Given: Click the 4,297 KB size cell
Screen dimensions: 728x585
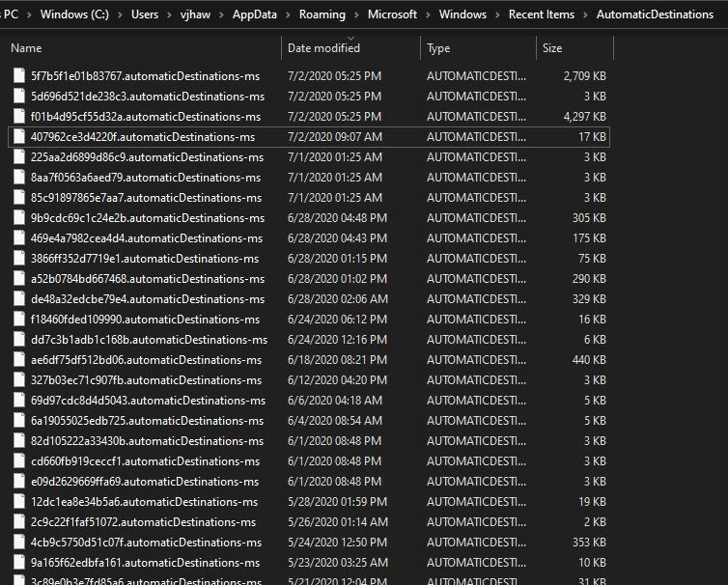Looking at the screenshot, I should (x=584, y=117).
